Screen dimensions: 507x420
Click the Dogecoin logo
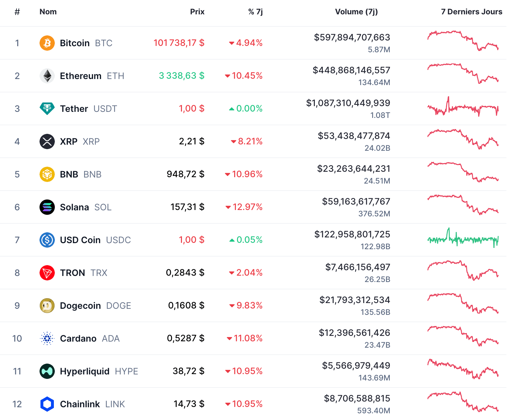click(x=47, y=305)
